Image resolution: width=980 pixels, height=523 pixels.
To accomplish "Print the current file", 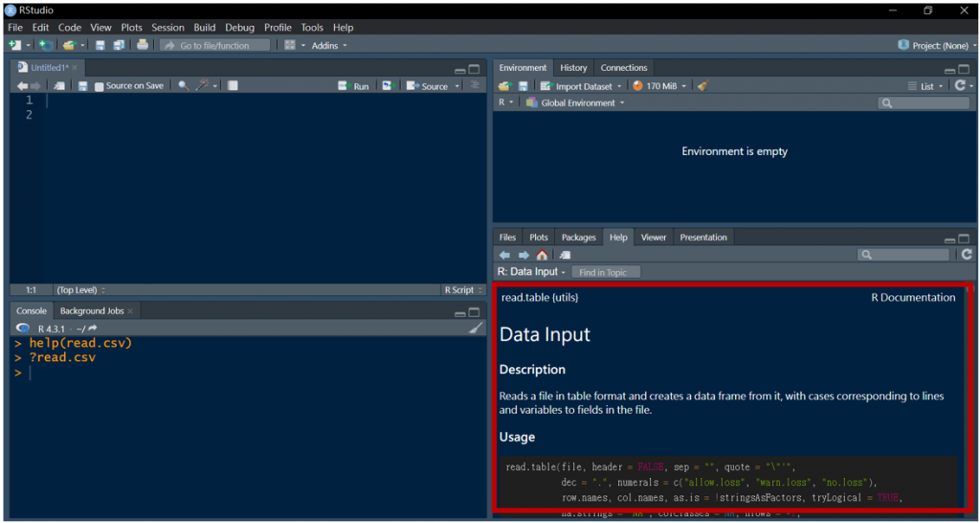I will 143,45.
